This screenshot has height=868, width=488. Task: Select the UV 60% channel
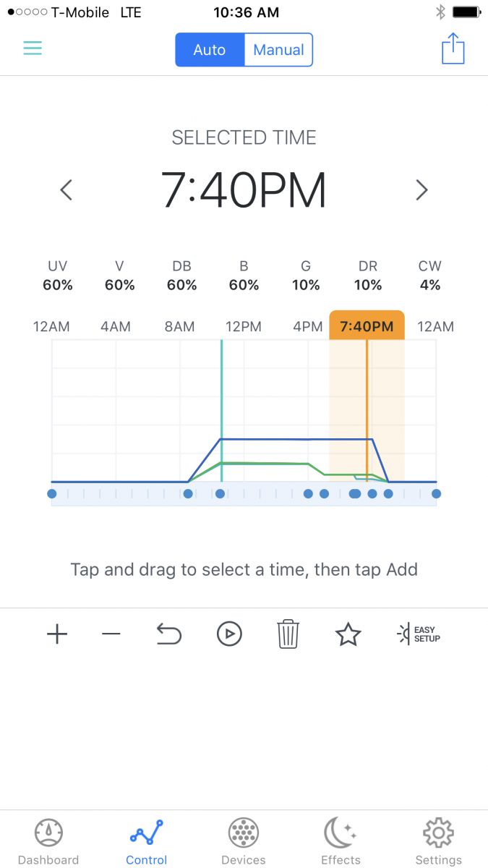click(x=58, y=276)
